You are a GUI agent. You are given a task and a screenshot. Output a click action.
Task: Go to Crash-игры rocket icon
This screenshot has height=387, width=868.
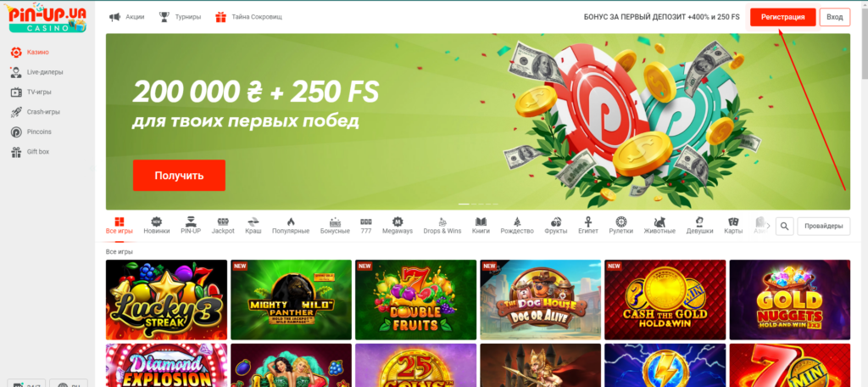[x=17, y=112]
